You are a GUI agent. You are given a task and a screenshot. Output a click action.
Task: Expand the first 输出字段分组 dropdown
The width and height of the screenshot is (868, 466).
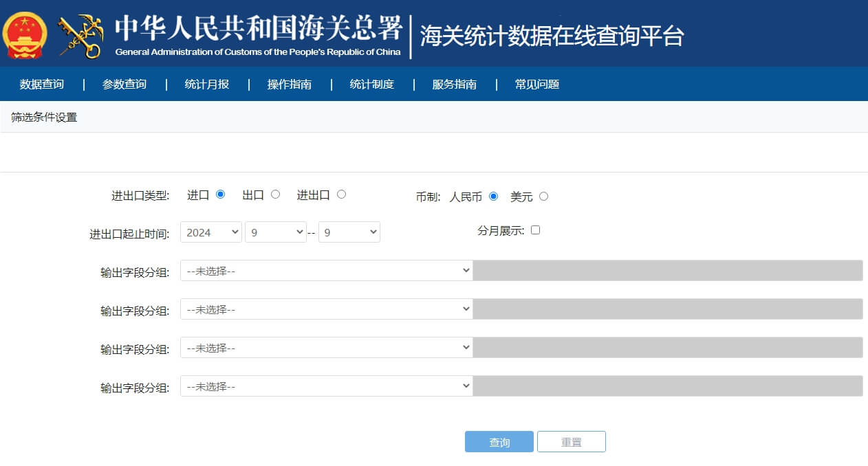[327, 271]
